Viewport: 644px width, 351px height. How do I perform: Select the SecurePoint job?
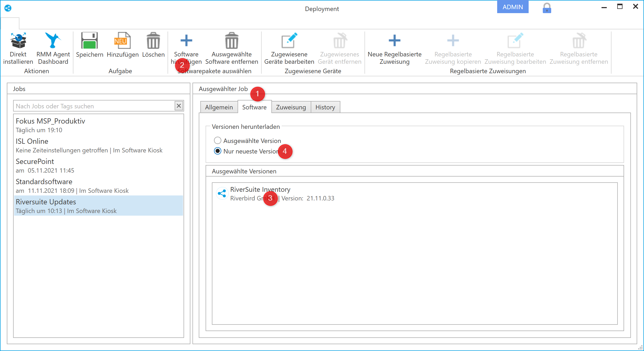99,165
